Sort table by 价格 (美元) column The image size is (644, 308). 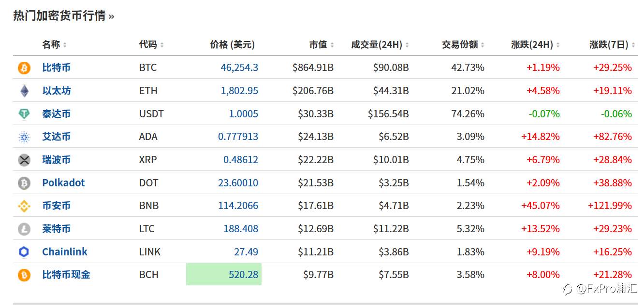tap(232, 44)
